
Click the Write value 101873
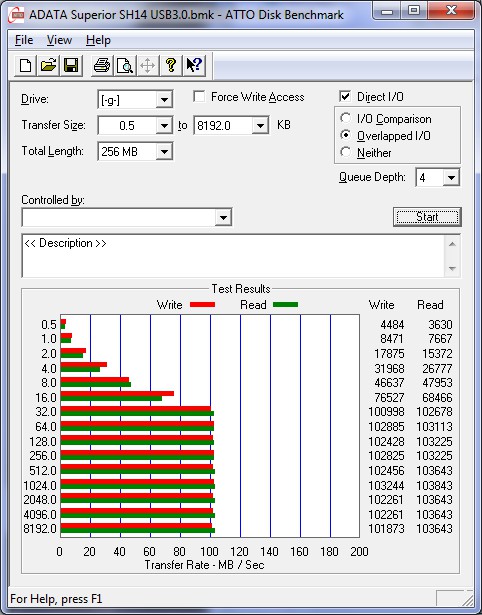pos(386,529)
